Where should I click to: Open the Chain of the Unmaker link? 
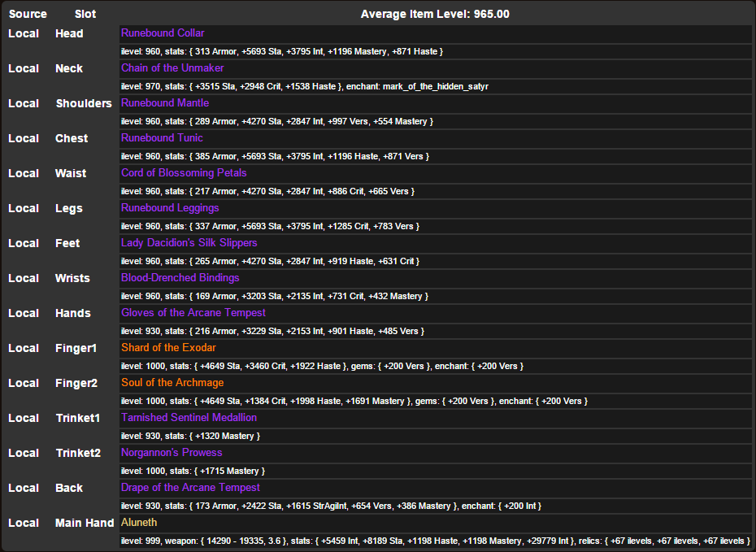point(172,68)
